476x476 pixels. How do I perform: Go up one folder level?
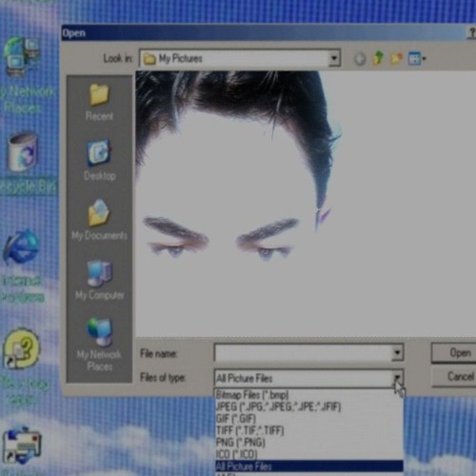[x=378, y=58]
